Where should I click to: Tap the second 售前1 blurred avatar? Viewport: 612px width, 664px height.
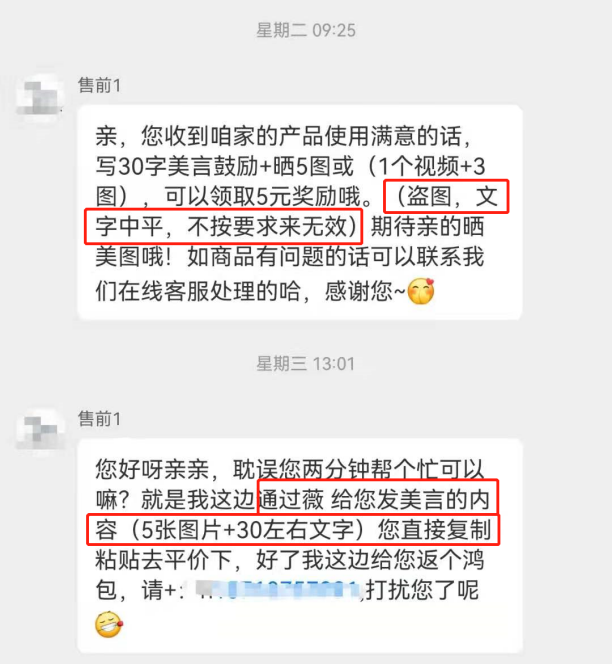(x=40, y=429)
